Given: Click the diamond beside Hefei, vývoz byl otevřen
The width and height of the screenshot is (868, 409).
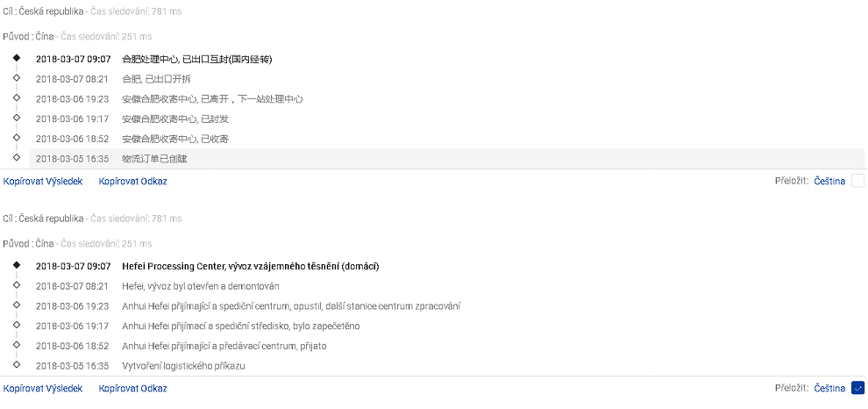Looking at the screenshot, I should pyautogui.click(x=16, y=285).
